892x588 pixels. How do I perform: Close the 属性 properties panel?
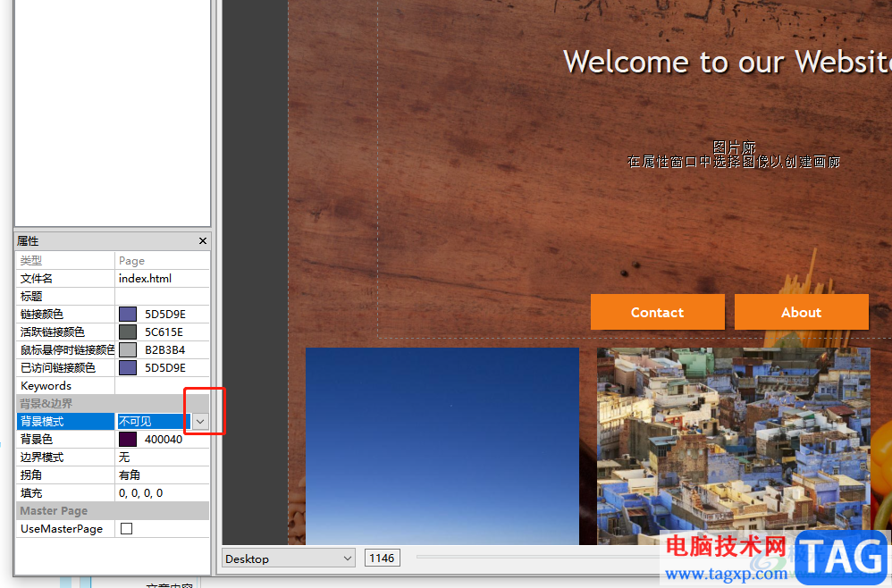tap(203, 241)
